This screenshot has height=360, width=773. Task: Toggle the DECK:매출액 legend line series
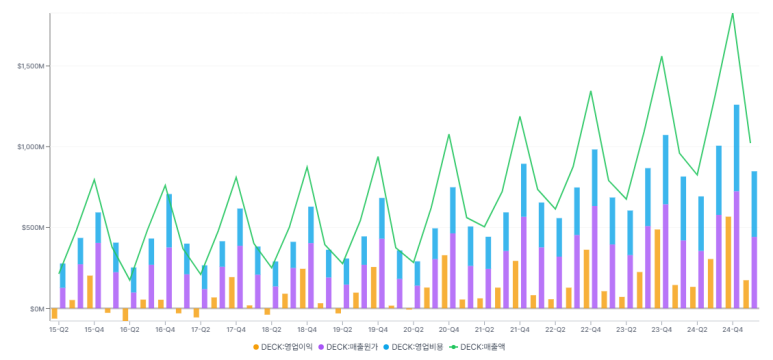pyautogui.click(x=478, y=347)
